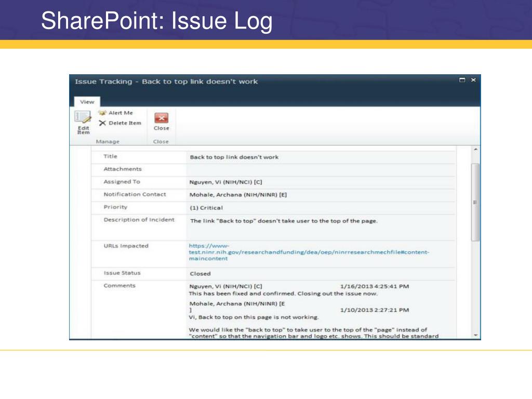Click the 'Manage' ribbon group label
The height and width of the screenshot is (399, 532).
pos(108,141)
